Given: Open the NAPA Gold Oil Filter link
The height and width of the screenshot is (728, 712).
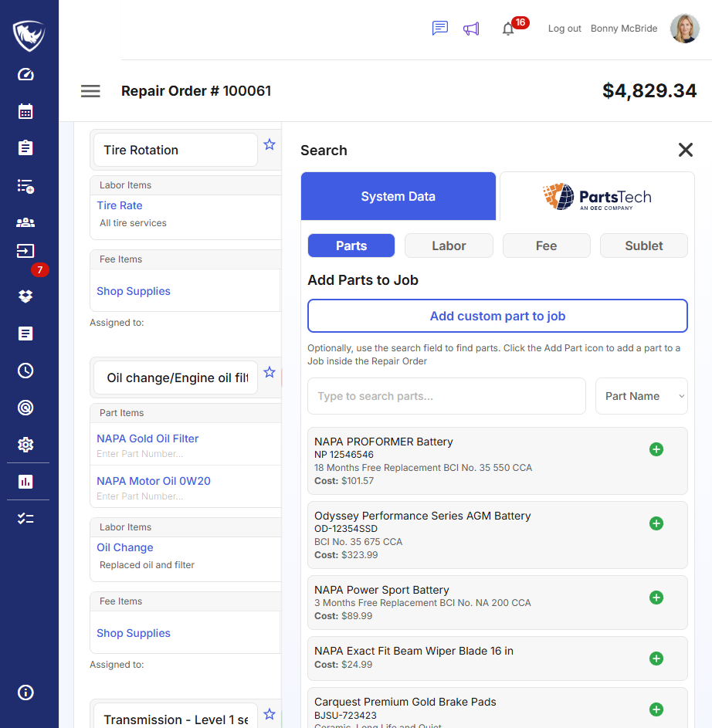Looking at the screenshot, I should tap(147, 438).
